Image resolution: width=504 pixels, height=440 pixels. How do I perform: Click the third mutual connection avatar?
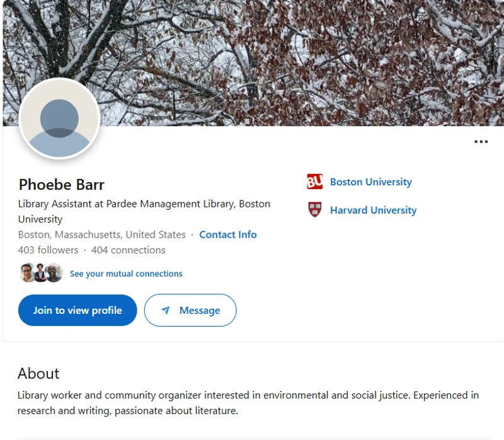tap(54, 273)
